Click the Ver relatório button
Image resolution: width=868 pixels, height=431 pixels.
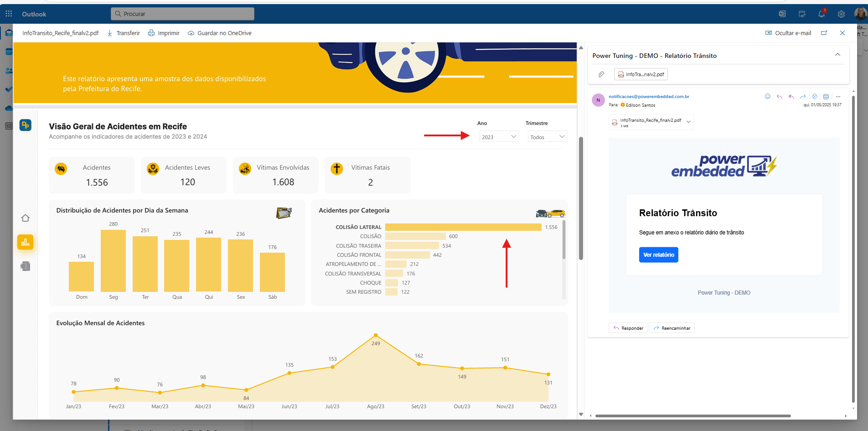click(x=658, y=255)
